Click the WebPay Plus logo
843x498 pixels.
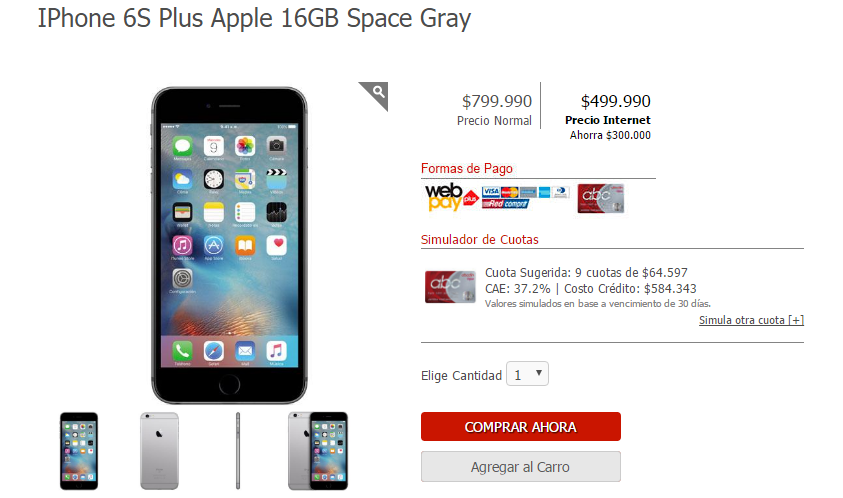[x=452, y=197]
